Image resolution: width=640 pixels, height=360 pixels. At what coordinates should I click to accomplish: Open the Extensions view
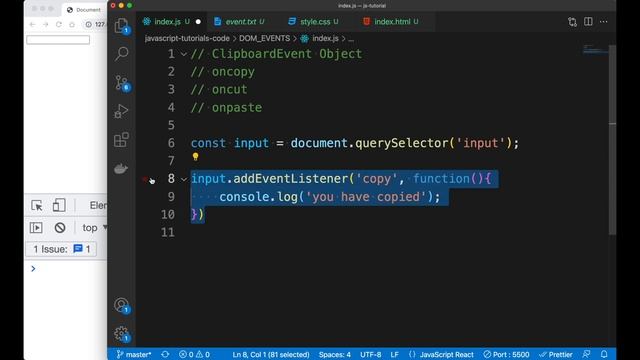[x=121, y=140]
